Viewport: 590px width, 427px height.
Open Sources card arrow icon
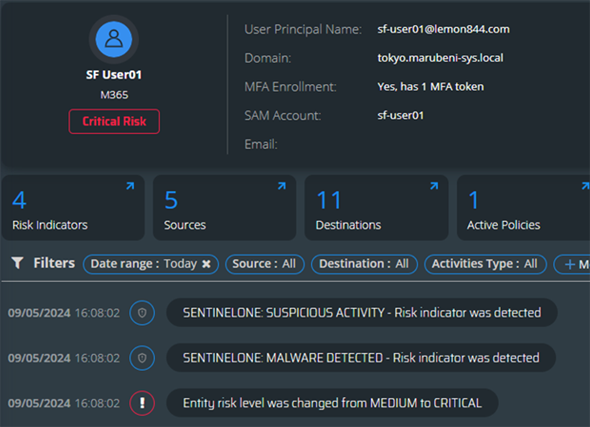coord(282,186)
